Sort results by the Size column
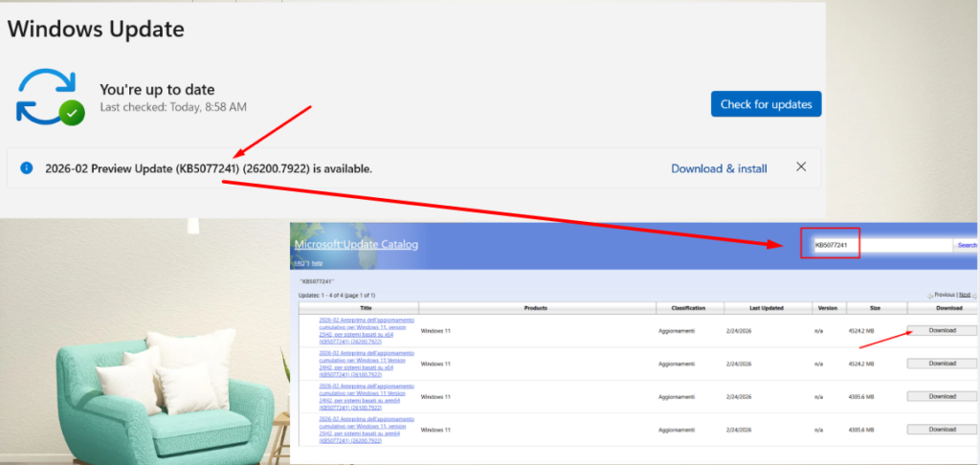Image resolution: width=980 pixels, height=465 pixels. (875, 308)
